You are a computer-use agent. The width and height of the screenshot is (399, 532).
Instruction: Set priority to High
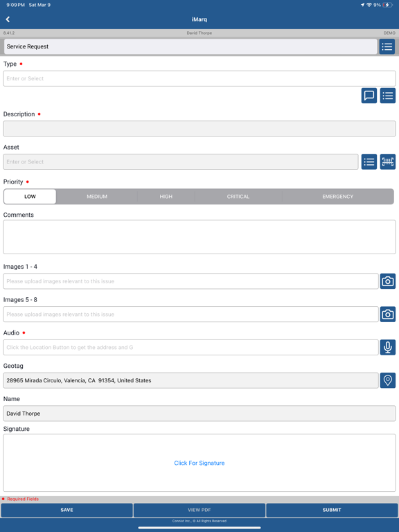pyautogui.click(x=166, y=197)
